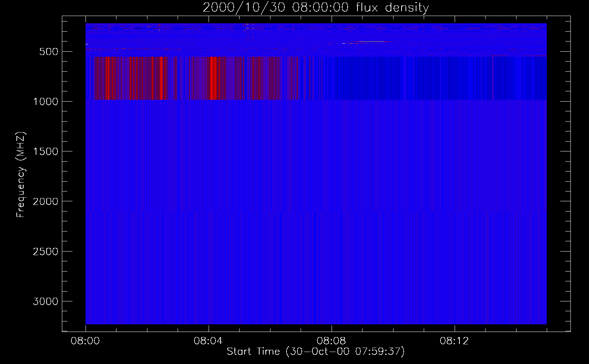
Task: Click the 2500 frequency tick label
Action: [x=45, y=252]
